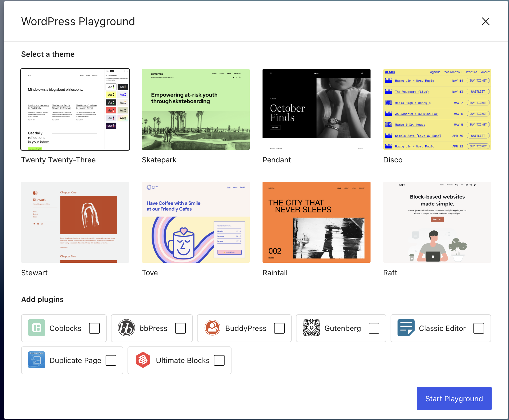
Task: Click the Tove theme label
Action: [x=150, y=273]
